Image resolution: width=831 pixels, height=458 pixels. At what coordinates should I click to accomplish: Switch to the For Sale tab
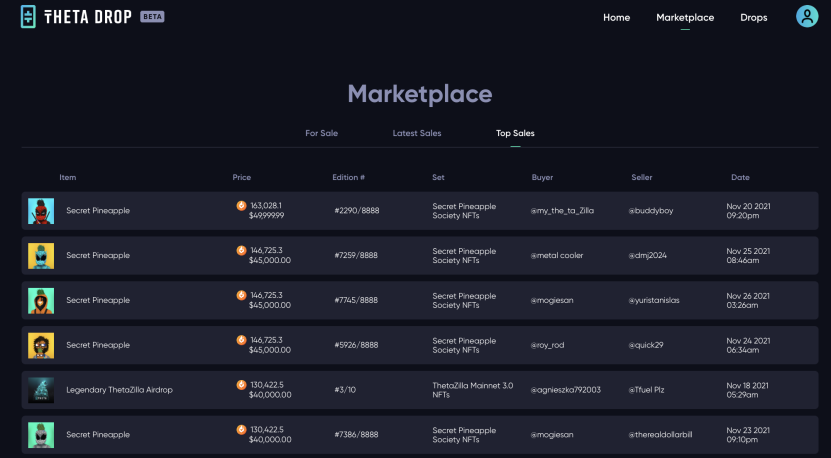coord(321,133)
